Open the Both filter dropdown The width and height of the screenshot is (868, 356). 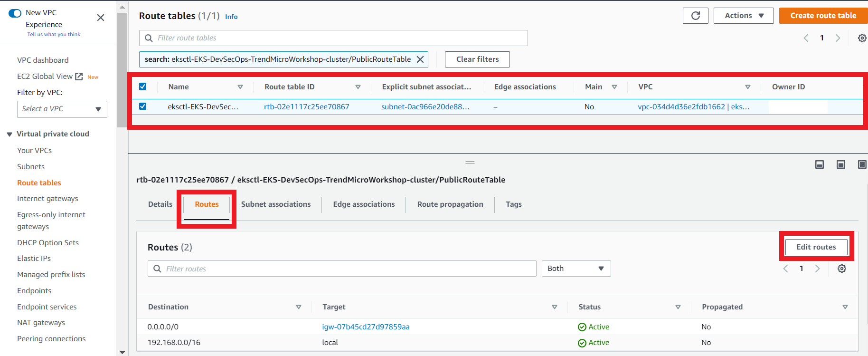pyautogui.click(x=576, y=269)
